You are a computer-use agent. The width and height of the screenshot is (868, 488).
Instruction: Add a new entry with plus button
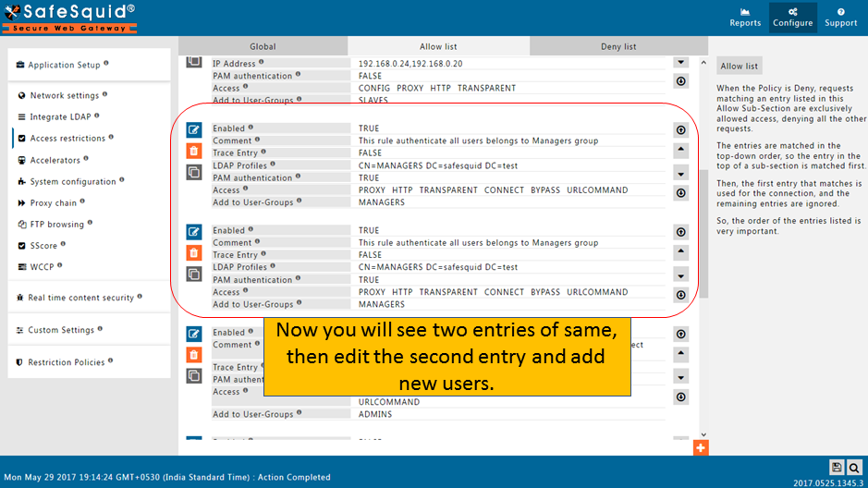701,447
